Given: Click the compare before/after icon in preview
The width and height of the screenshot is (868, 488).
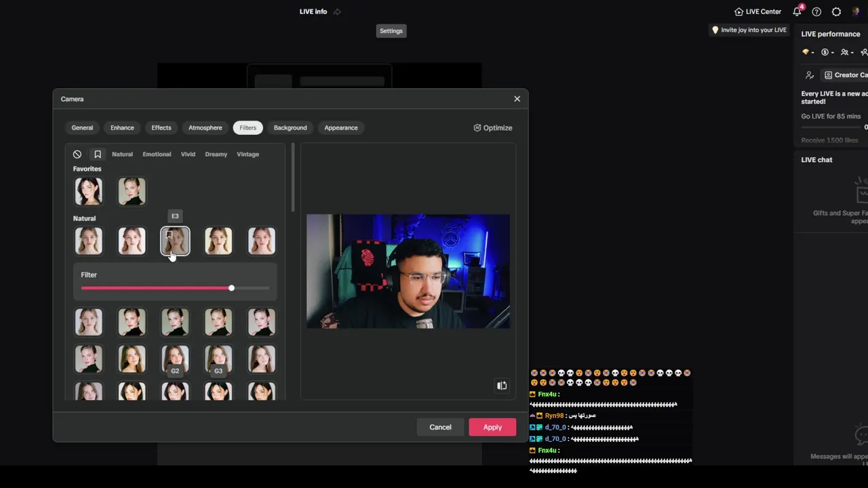Looking at the screenshot, I should coord(502,386).
